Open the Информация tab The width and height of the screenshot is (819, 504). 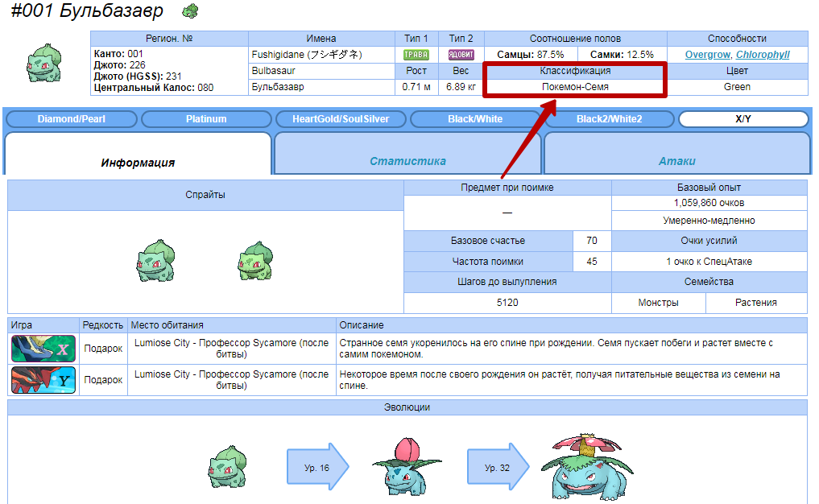coord(138,154)
